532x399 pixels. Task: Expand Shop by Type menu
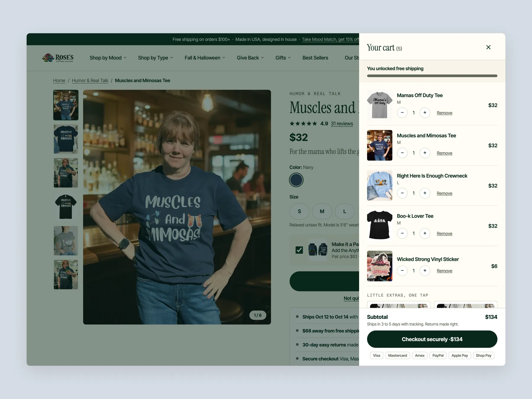(x=155, y=58)
